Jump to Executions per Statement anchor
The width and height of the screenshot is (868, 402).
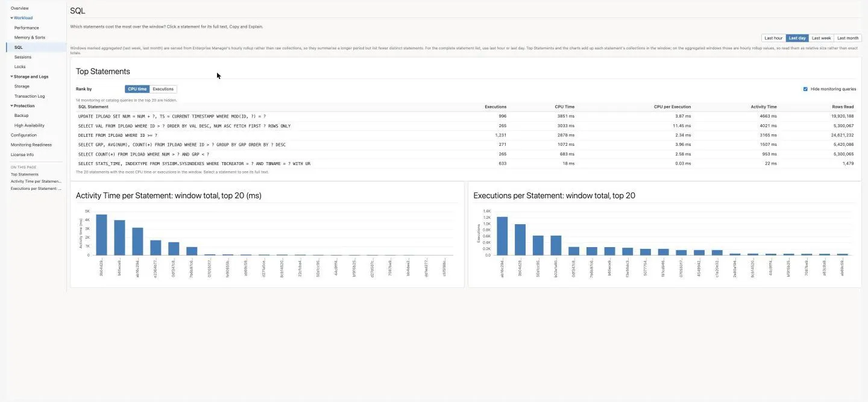point(36,188)
